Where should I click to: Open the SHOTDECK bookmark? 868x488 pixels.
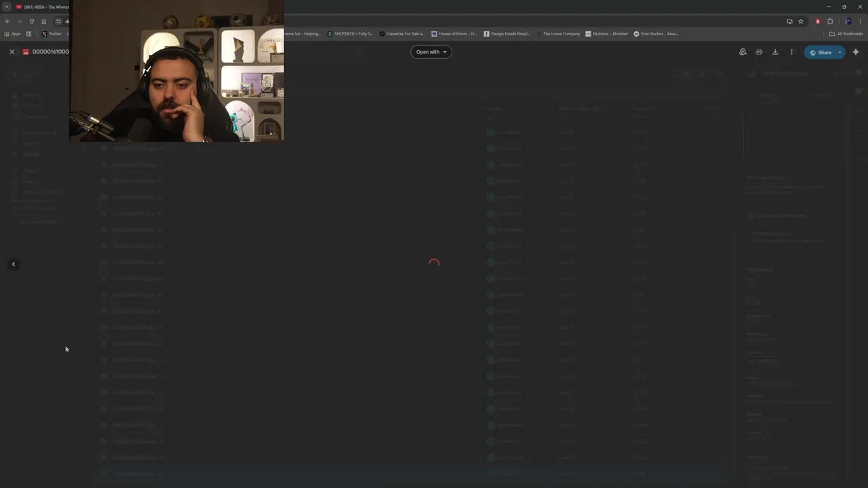click(350, 34)
